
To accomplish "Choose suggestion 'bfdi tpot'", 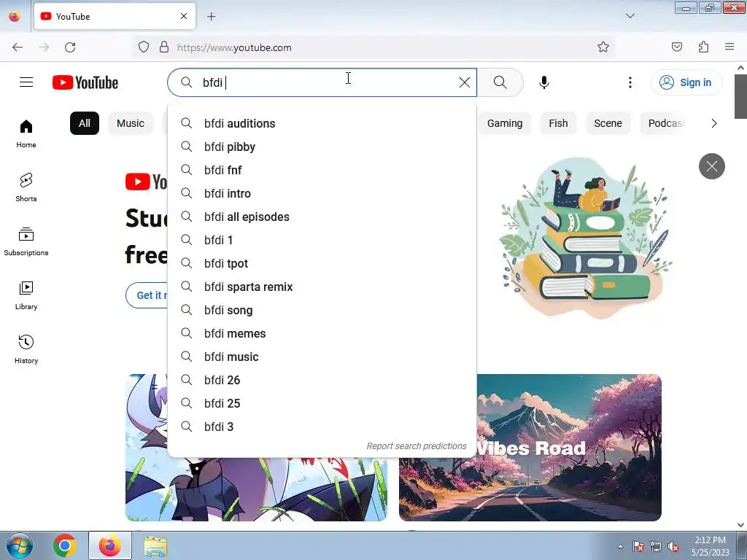I will [322, 263].
